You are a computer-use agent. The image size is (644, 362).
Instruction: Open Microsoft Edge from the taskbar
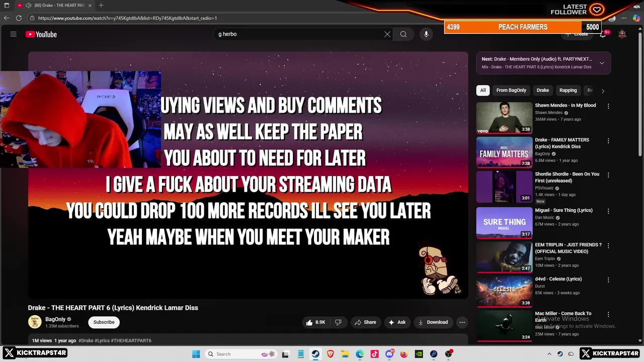(x=360, y=354)
